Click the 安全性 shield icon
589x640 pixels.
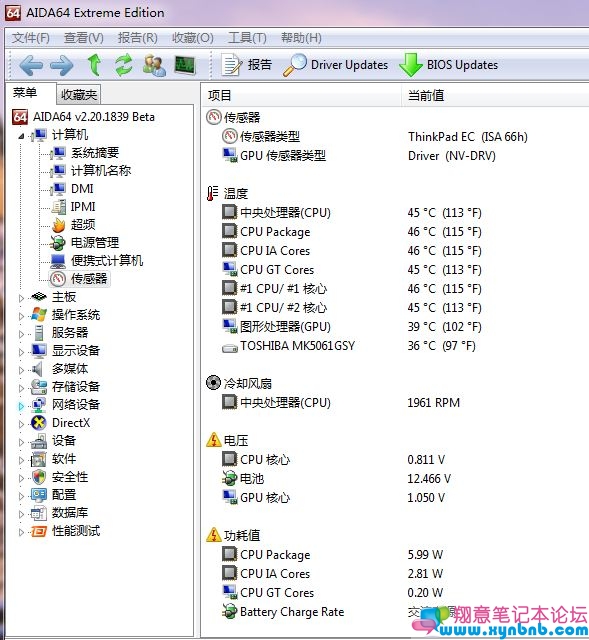(39, 477)
